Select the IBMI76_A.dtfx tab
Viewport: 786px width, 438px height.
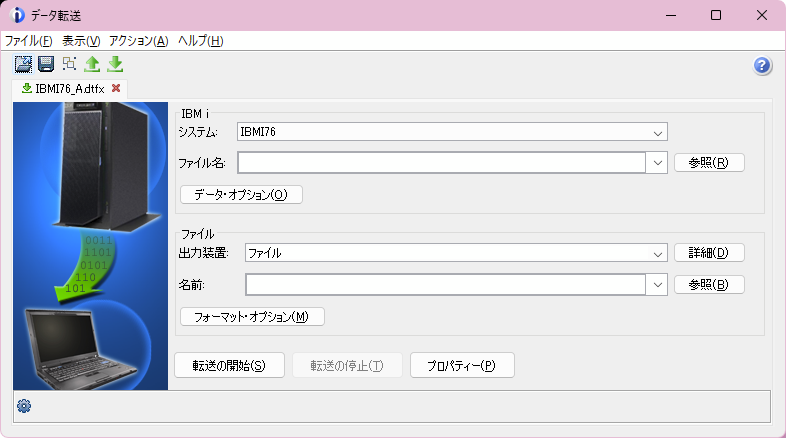coord(70,89)
